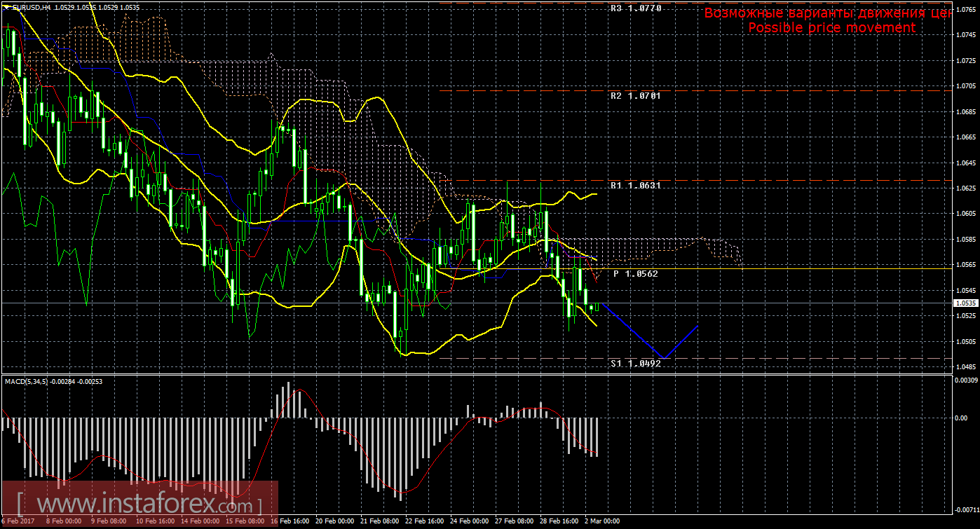
Task: Click the 2 Mar 00:00 time label
Action: click(601, 521)
